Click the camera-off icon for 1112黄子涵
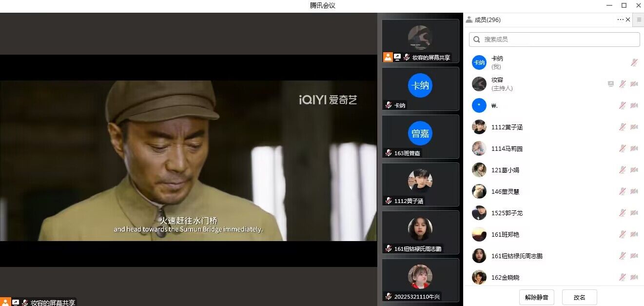644x306 pixels. (634, 127)
